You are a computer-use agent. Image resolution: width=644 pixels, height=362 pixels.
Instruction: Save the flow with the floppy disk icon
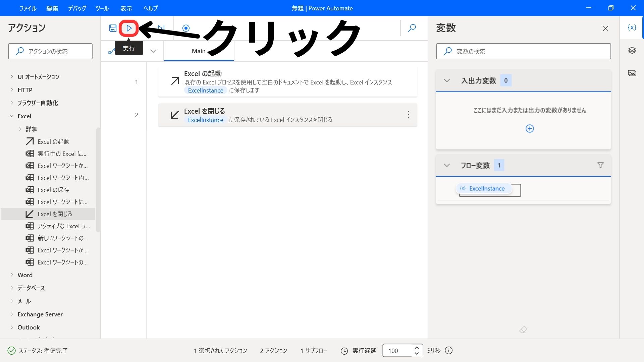[x=113, y=28]
